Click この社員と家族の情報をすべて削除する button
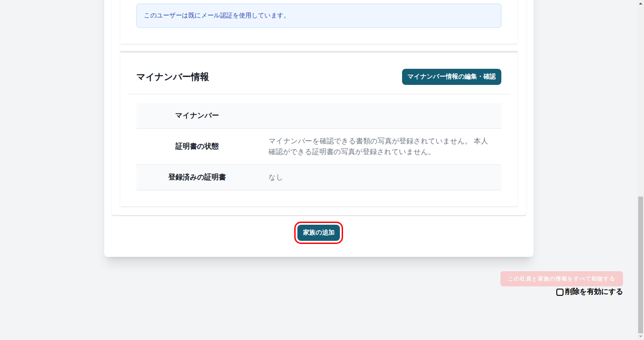Screen dimensions: 644x340 tap(561, 279)
